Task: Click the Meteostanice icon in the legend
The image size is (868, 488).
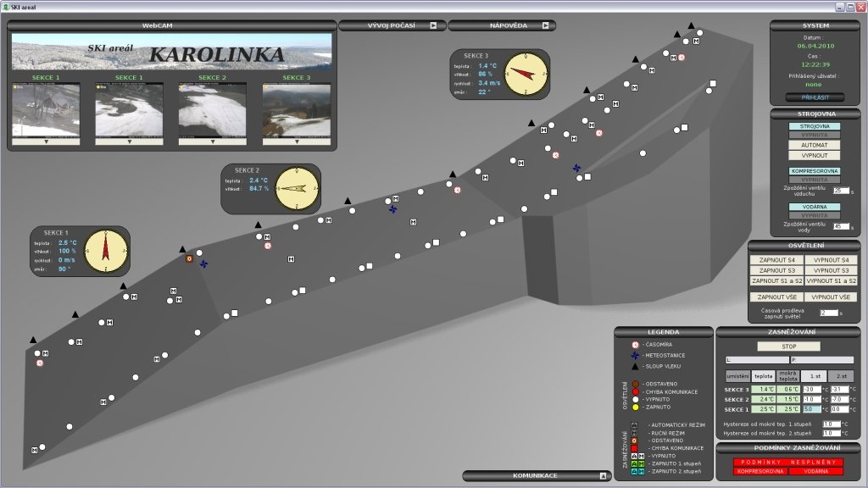Action: tap(635, 356)
